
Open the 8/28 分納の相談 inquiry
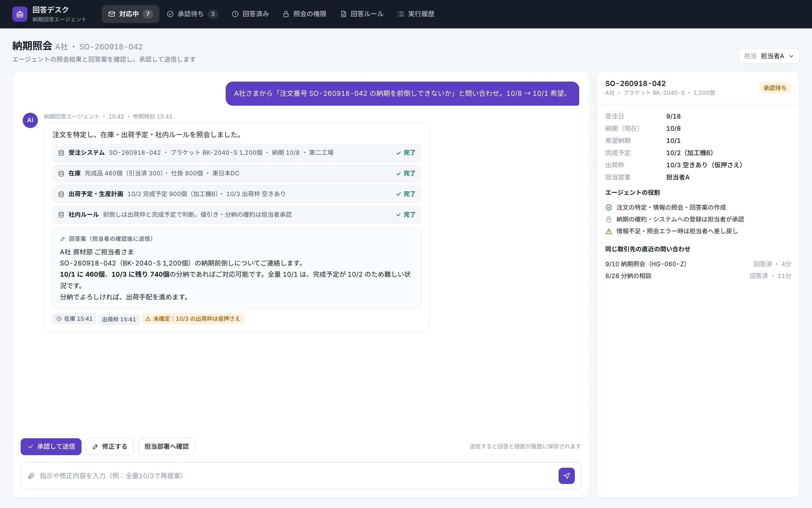click(x=698, y=276)
